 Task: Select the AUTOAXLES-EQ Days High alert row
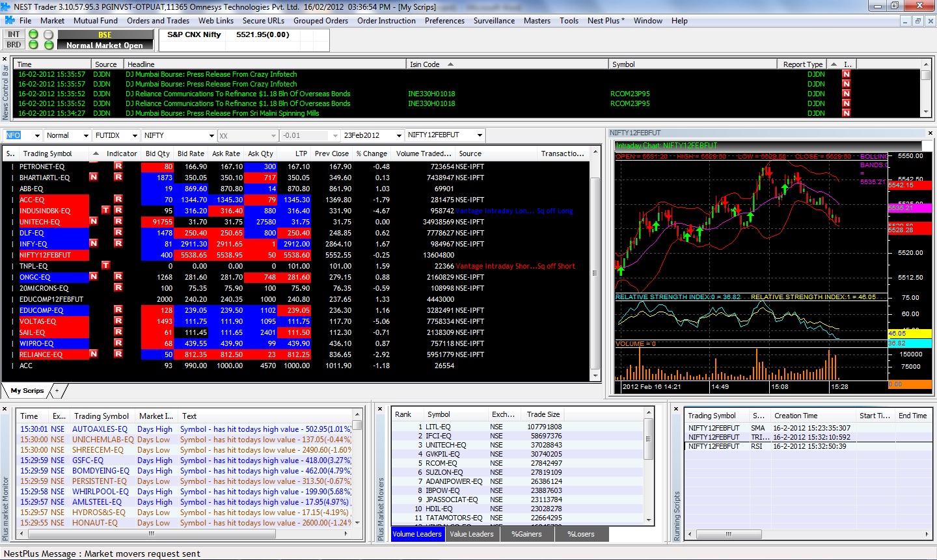click(x=185, y=429)
